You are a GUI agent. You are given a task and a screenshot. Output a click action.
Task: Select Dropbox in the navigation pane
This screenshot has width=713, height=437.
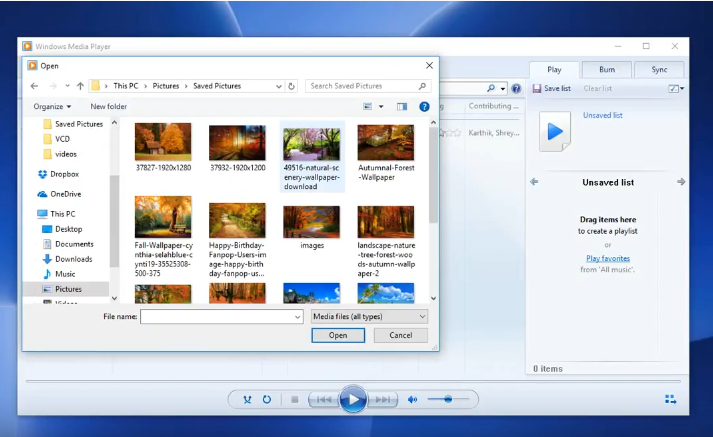click(65, 174)
